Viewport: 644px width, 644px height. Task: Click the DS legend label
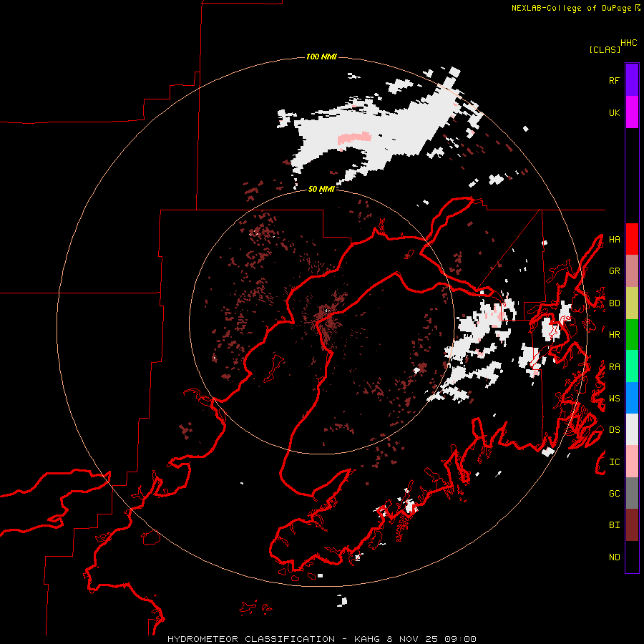tap(614, 430)
